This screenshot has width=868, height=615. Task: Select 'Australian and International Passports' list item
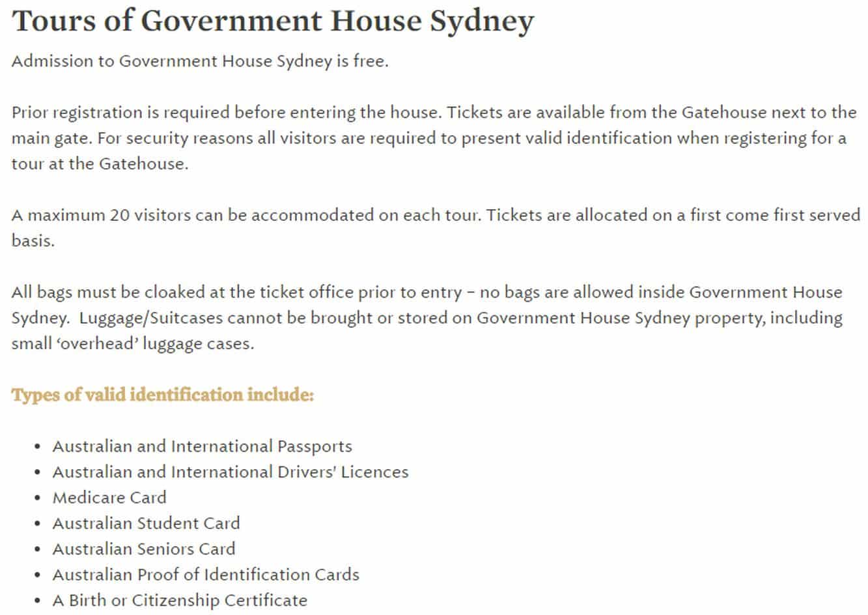[202, 446]
